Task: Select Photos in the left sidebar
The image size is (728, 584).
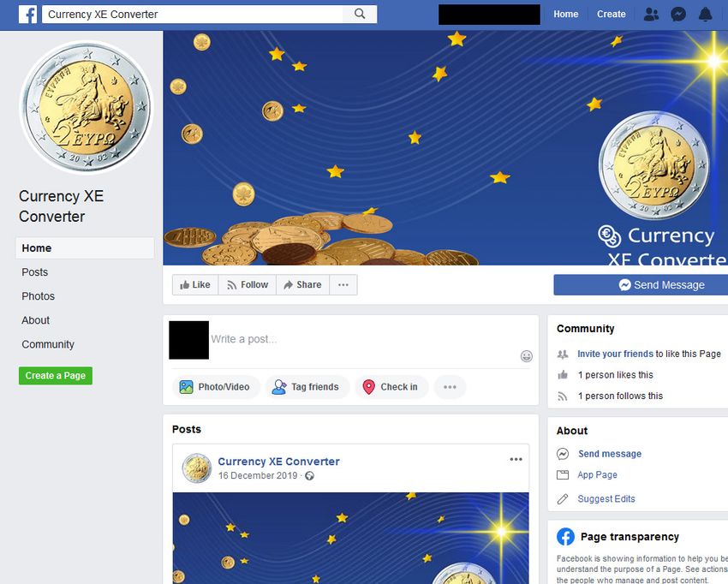Action: [38, 296]
